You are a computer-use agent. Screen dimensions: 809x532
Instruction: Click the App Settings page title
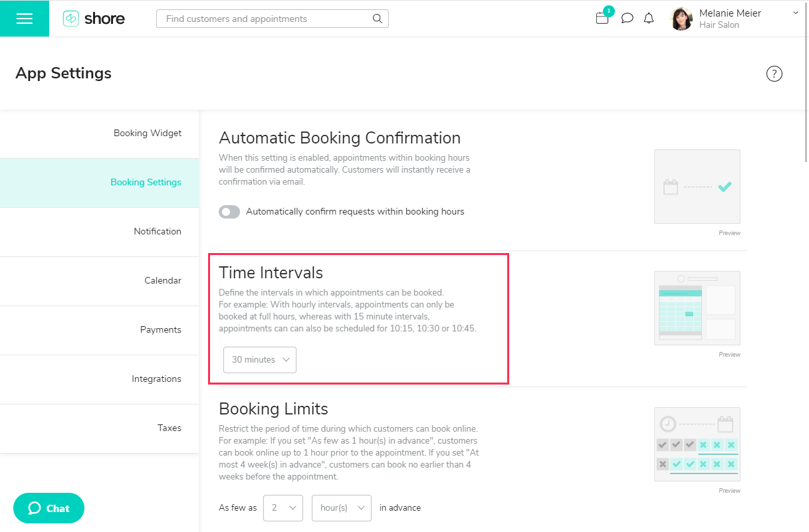point(64,74)
